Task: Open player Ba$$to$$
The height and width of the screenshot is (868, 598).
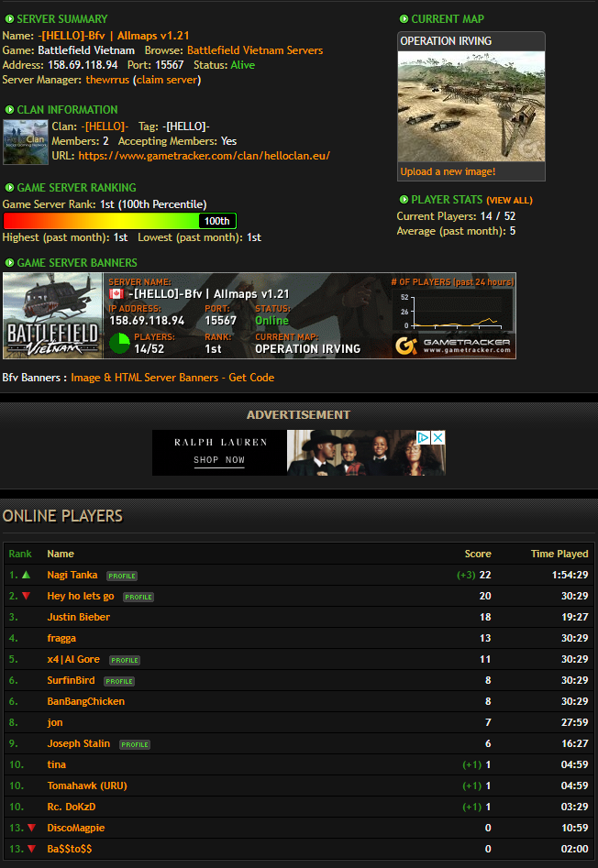Action: click(69, 849)
